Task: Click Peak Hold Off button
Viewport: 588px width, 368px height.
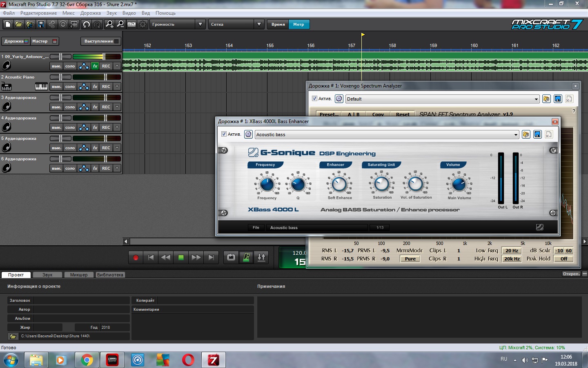Action: point(563,259)
